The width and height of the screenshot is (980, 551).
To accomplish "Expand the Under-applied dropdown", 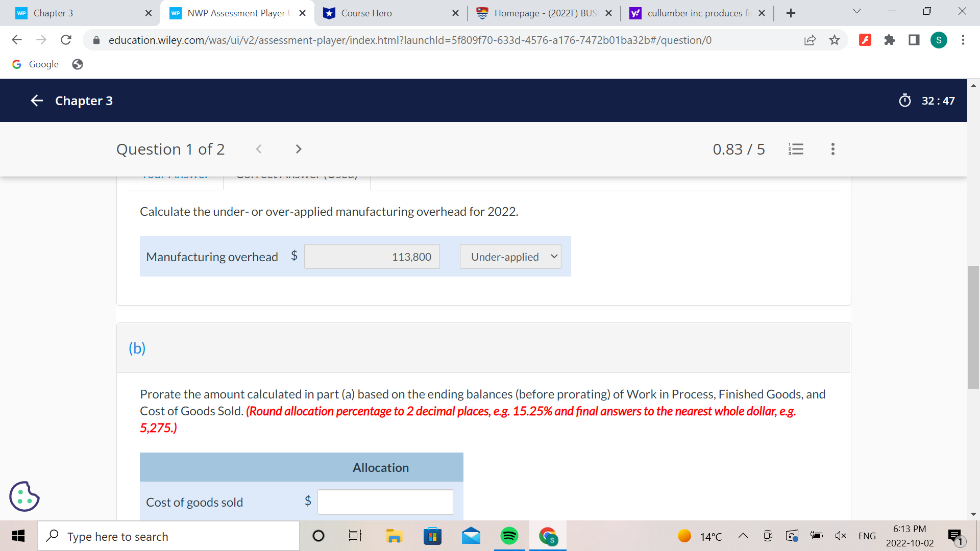I will 510,257.
